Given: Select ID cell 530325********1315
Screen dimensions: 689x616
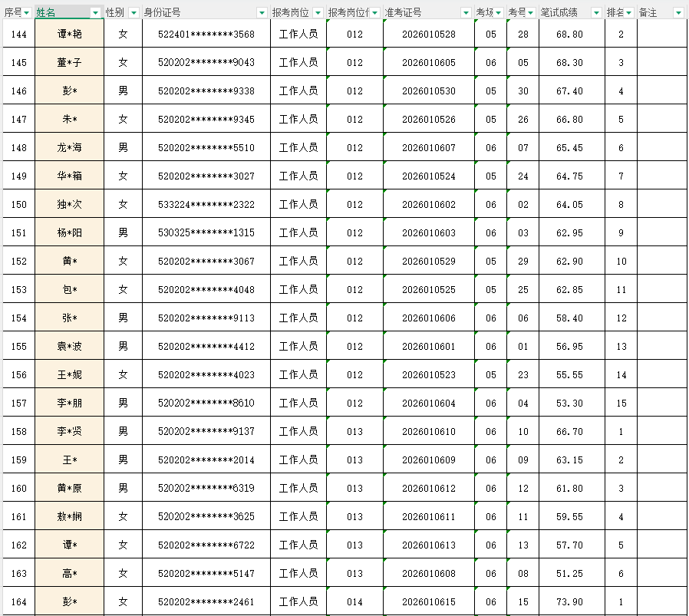Looking at the screenshot, I should [x=206, y=233].
